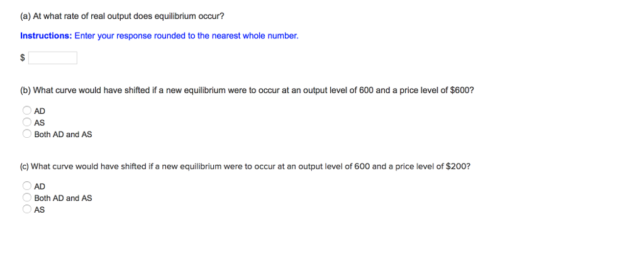644x253 pixels.
Task: Click the '$600?' price level text in question (b)
Action: pos(461,91)
